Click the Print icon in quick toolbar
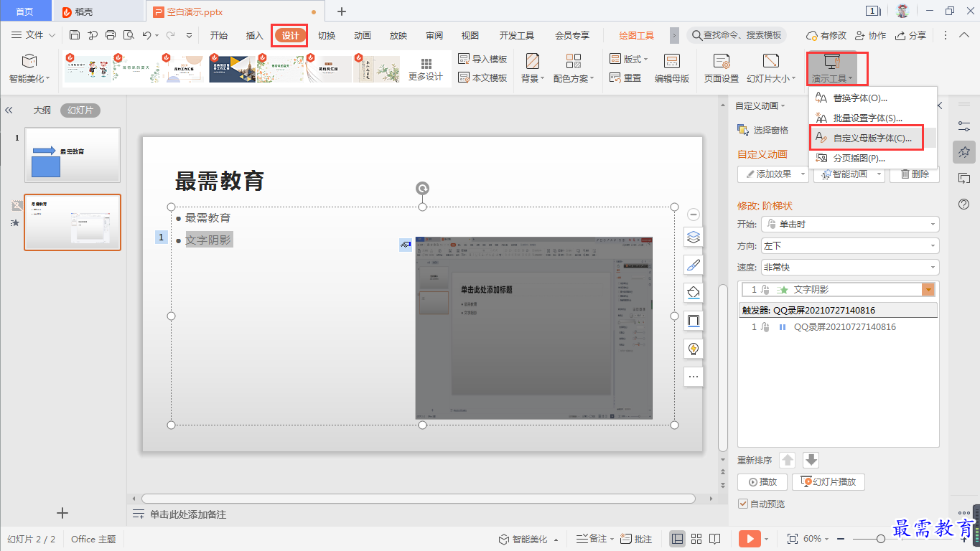 click(x=111, y=35)
